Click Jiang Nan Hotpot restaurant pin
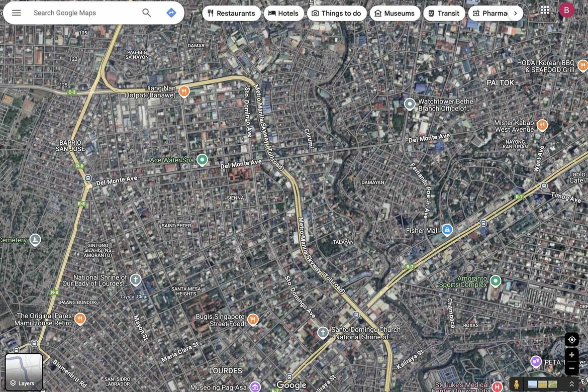Image resolution: width=588 pixels, height=392 pixels. 184,91
